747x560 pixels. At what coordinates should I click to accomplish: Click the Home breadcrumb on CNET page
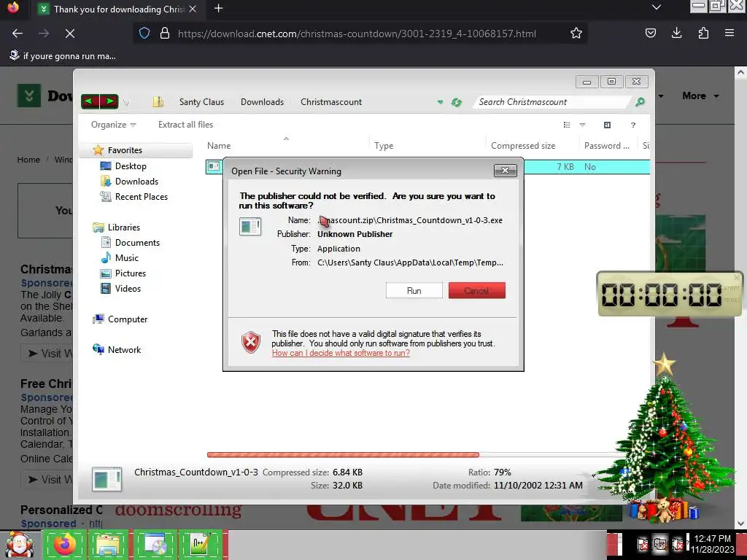(28, 160)
